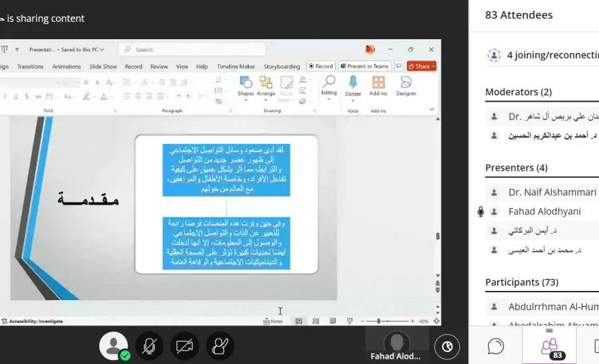Click in the PowerPoint Search box
Image resolution: width=599 pixels, height=364 pixels.
192,50
